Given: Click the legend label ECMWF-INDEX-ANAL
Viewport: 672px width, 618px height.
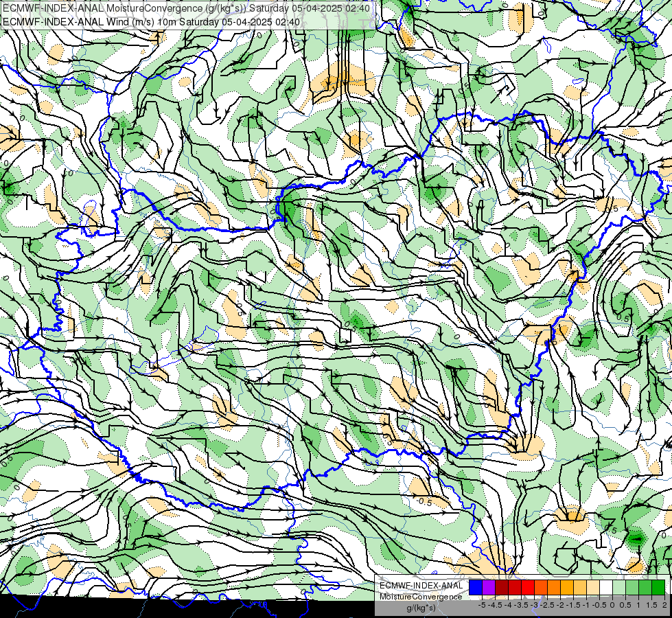Looking at the screenshot, I should click(421, 586).
